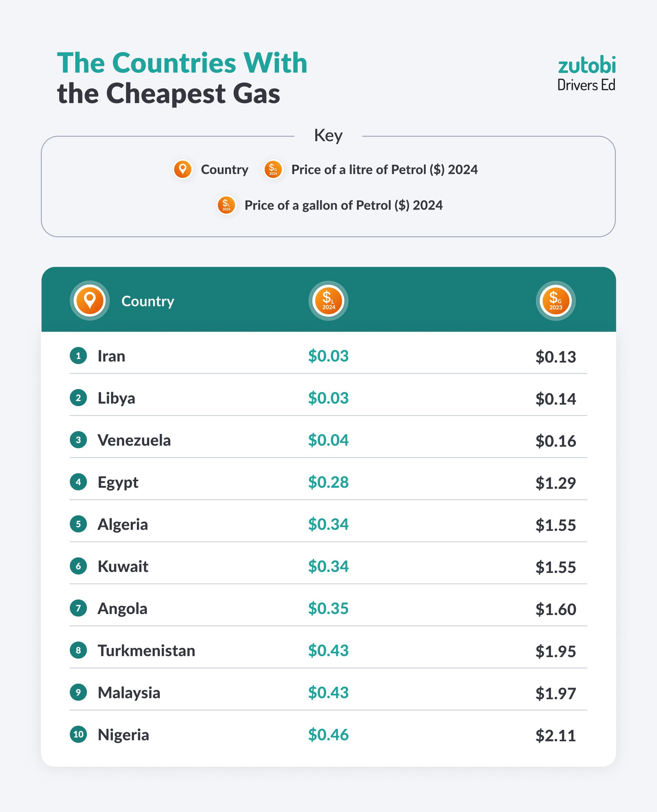Click the Kuwait country name
The image size is (657, 812).
point(123,566)
